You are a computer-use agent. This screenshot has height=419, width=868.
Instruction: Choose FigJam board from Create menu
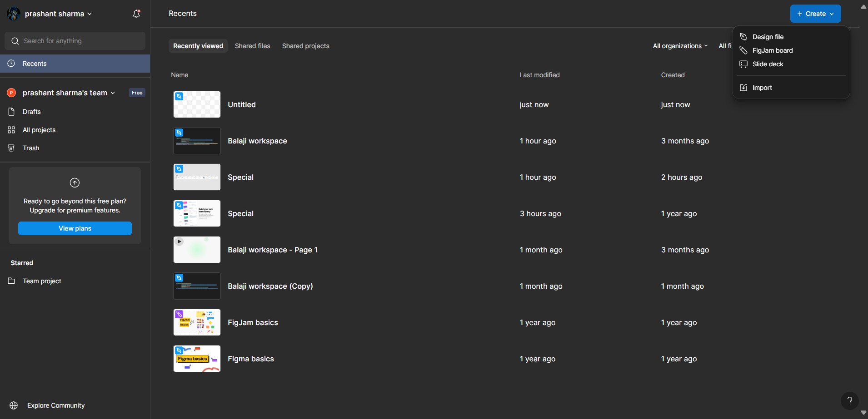tap(791, 50)
